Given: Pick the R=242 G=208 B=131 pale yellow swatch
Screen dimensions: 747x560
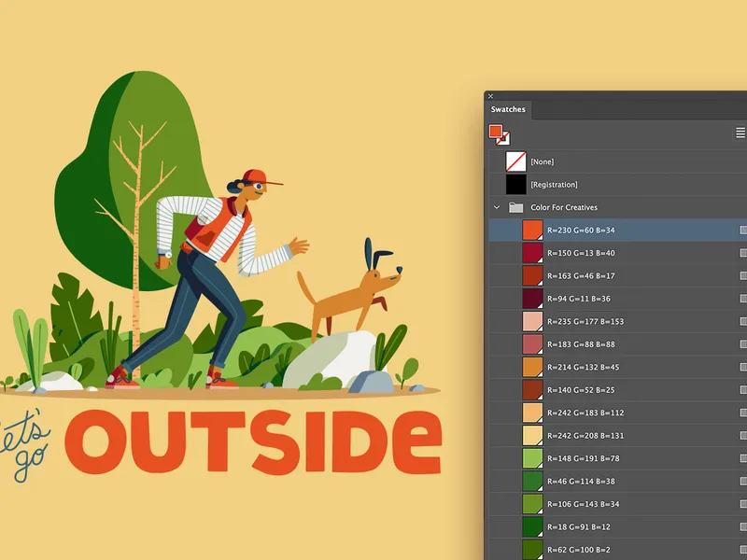Looking at the screenshot, I should tap(532, 436).
